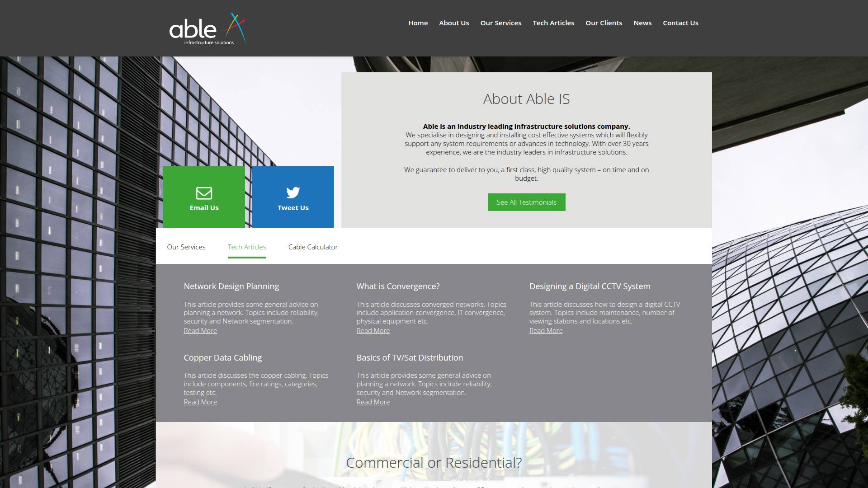This screenshot has width=868, height=488.
Task: Click the envelope icon in Email Us tile
Action: [204, 193]
